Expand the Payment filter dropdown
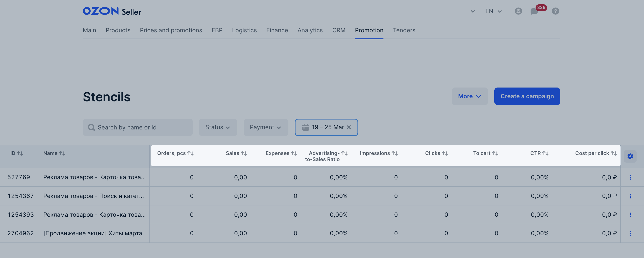The width and height of the screenshot is (644, 258). pyautogui.click(x=265, y=127)
